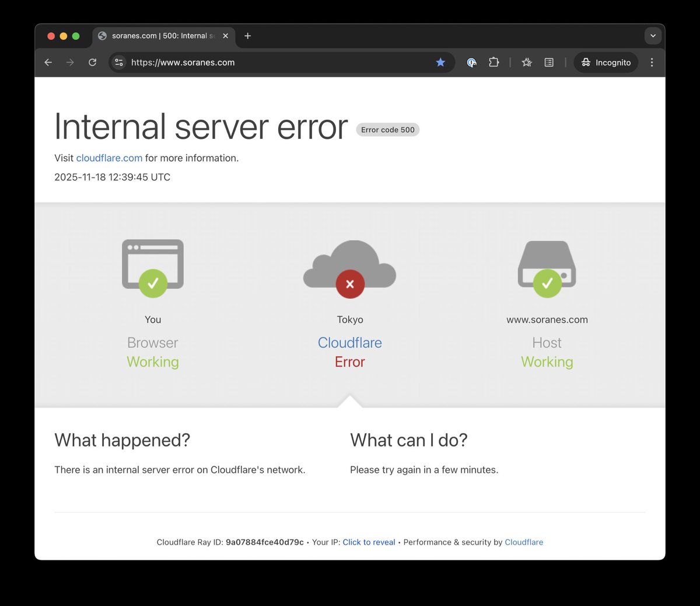This screenshot has width=700, height=606.
Task: Click the red Error status text
Action: click(350, 362)
